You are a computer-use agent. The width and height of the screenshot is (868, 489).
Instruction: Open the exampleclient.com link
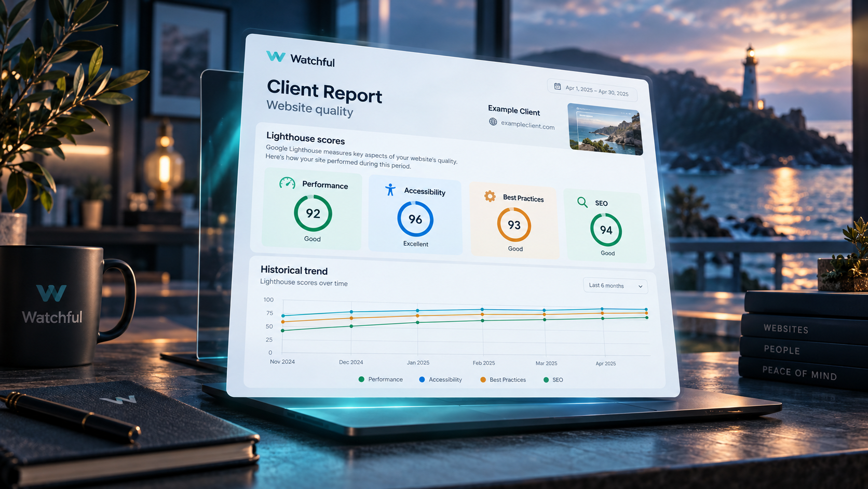tap(527, 125)
